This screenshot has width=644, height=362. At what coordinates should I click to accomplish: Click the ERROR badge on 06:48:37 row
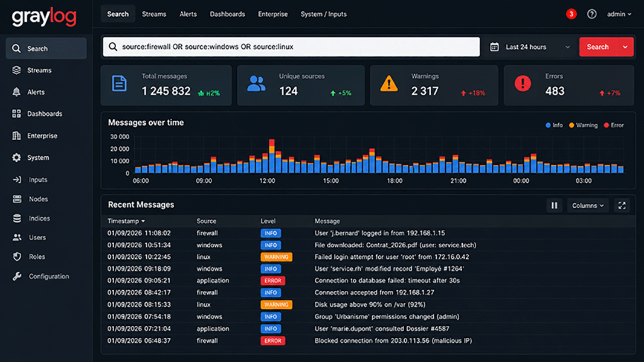(272, 341)
